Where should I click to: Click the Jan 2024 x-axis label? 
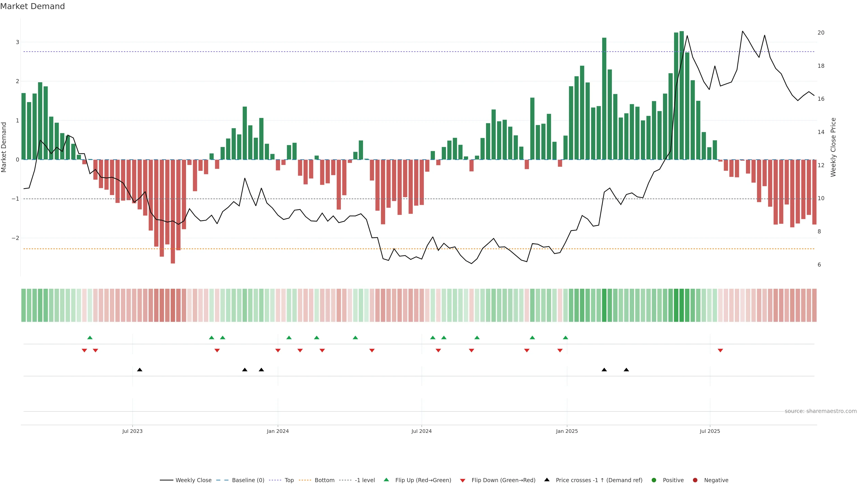pos(278,431)
